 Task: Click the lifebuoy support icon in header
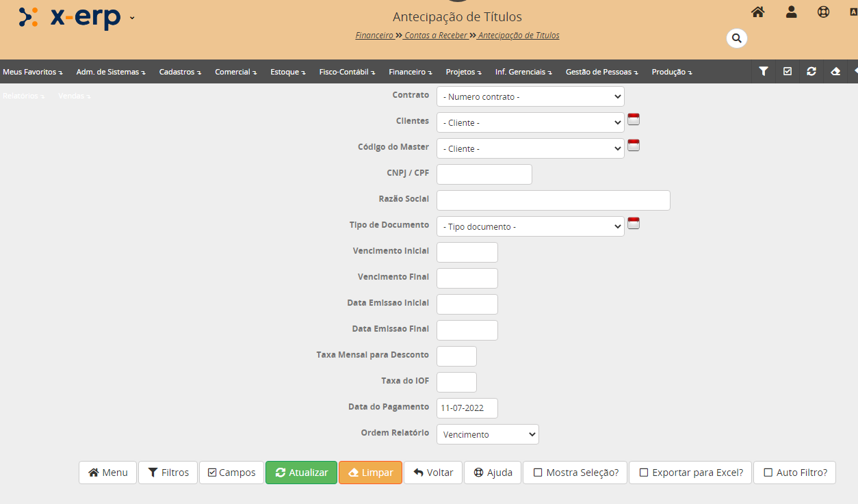(824, 12)
